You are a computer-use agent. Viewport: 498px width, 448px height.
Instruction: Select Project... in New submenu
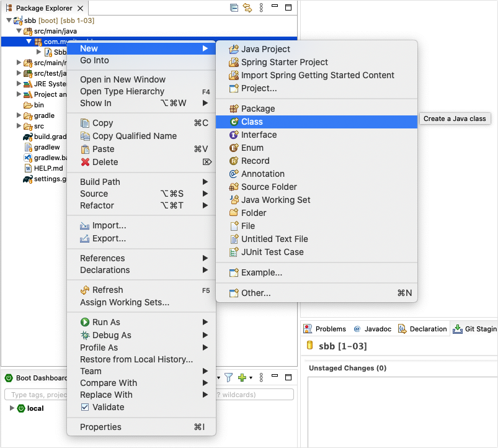point(316,88)
